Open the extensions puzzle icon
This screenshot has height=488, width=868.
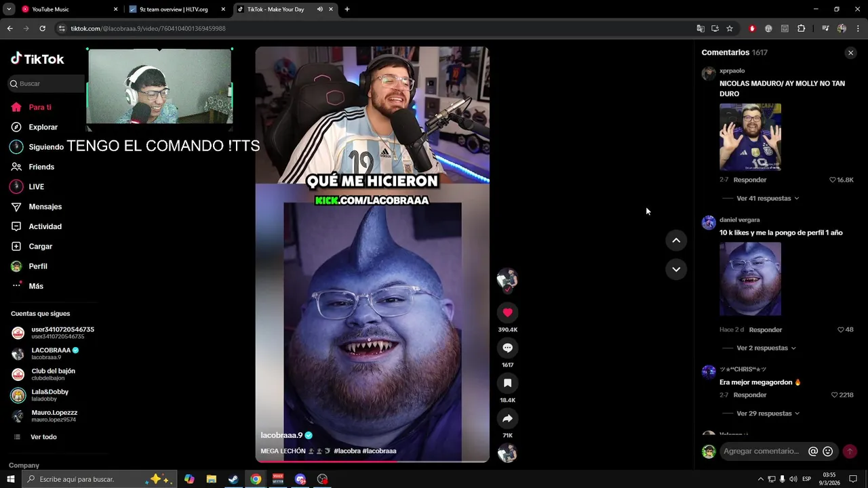[x=802, y=28]
